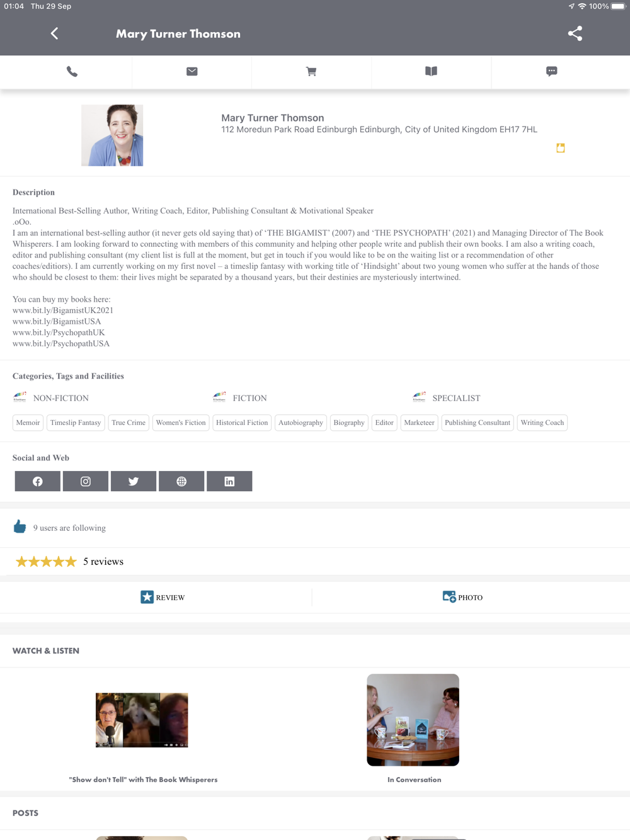The height and width of the screenshot is (840, 630).
Task: Click the yellow note icon below the address
Action: (x=561, y=148)
